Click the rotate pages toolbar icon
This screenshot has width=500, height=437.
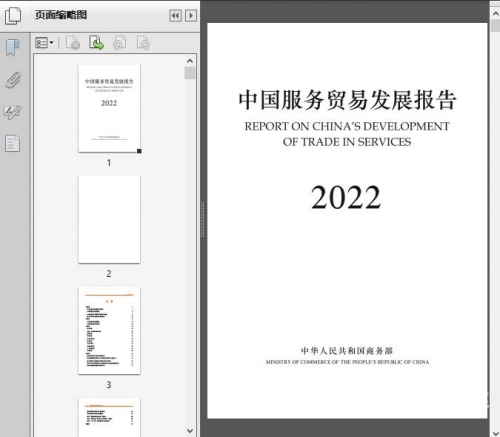click(120, 43)
